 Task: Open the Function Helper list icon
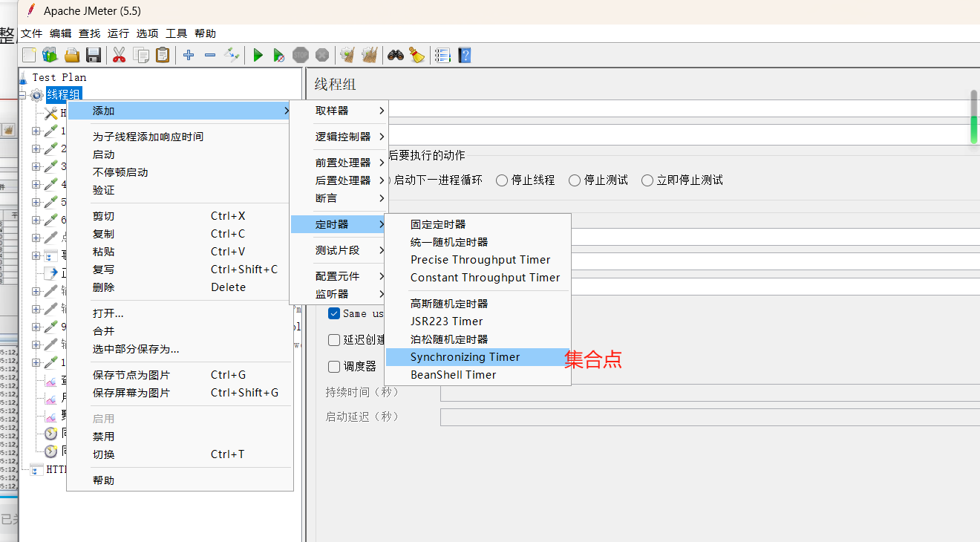(x=443, y=55)
